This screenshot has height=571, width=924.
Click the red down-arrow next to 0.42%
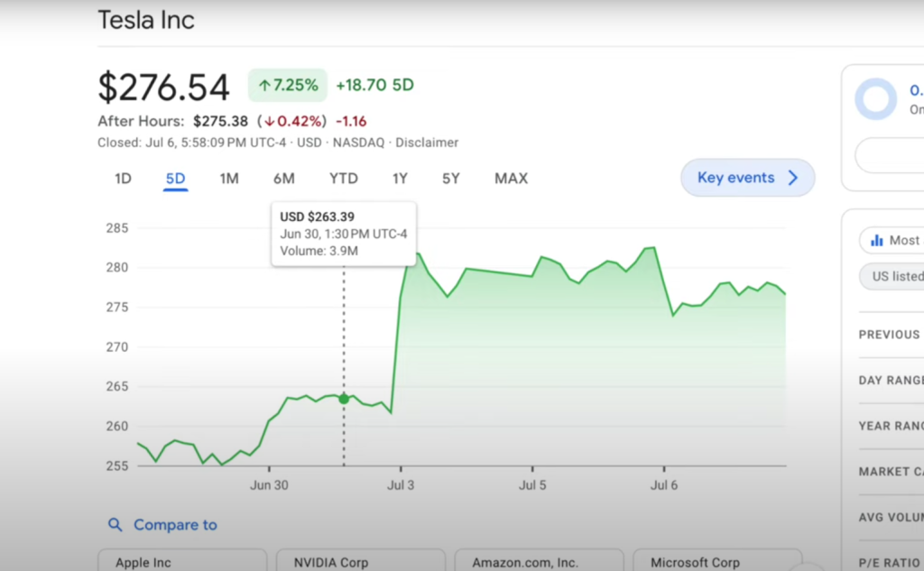pyautogui.click(x=268, y=120)
